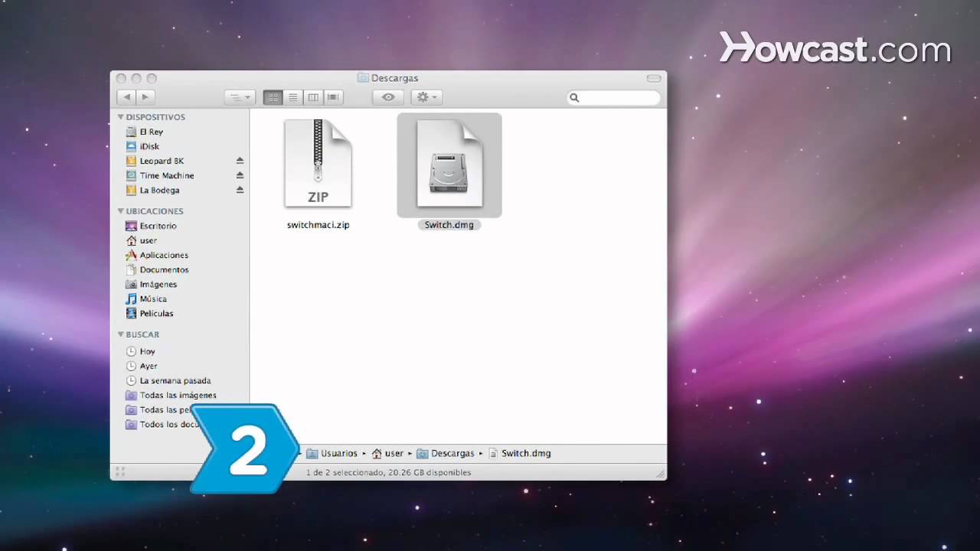Collapse the UBICACIONES section
This screenshot has width=980, height=551.
click(121, 211)
